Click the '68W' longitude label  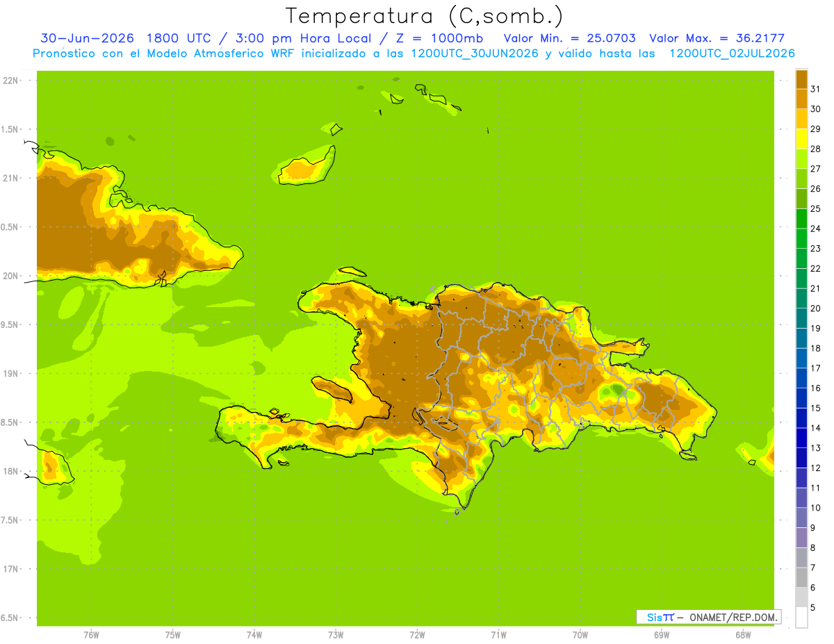click(x=743, y=634)
